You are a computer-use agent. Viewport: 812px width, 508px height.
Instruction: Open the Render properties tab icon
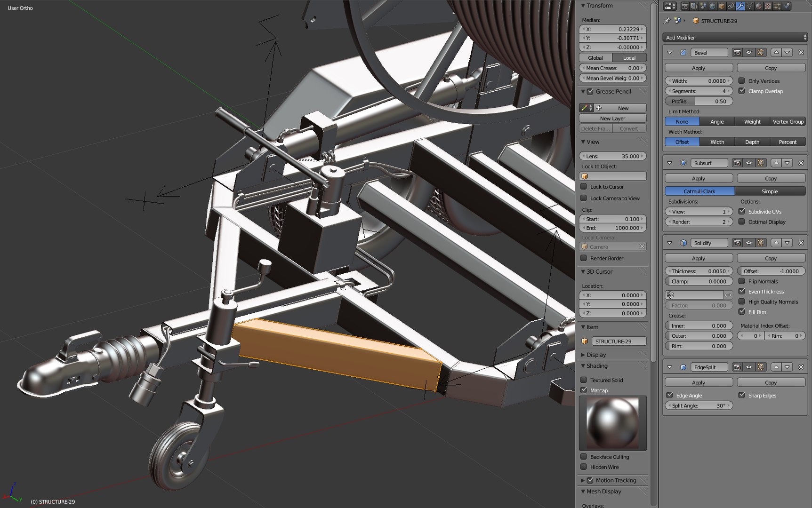pyautogui.click(x=685, y=6)
